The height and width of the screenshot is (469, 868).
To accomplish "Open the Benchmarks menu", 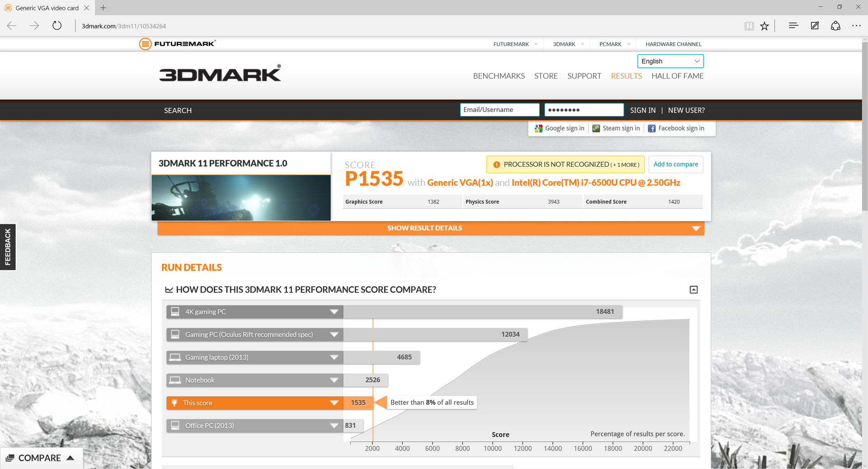I will click(499, 76).
